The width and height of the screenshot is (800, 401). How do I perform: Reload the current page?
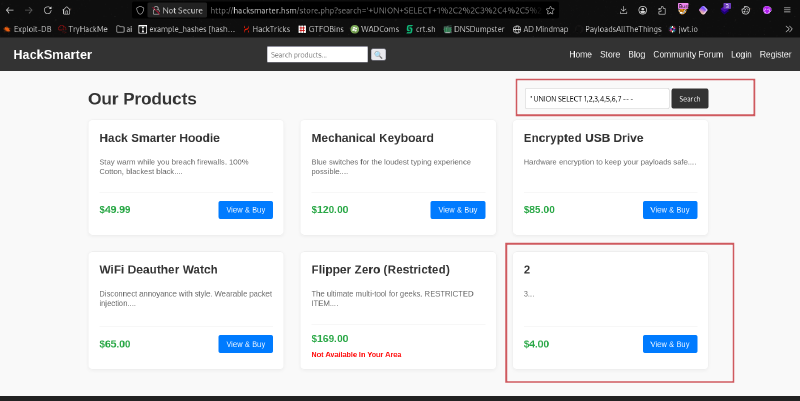tap(47, 10)
